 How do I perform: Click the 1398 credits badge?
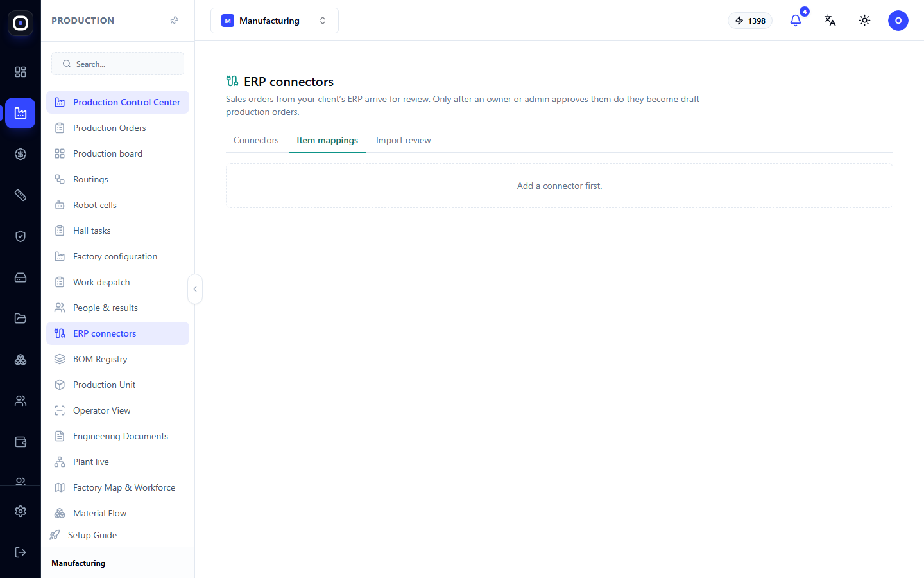click(750, 21)
